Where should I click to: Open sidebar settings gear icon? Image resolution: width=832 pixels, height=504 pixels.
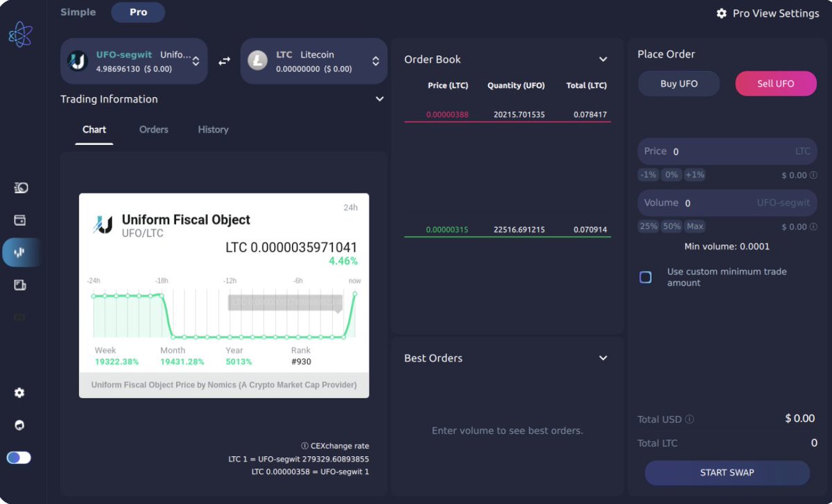[x=19, y=393]
